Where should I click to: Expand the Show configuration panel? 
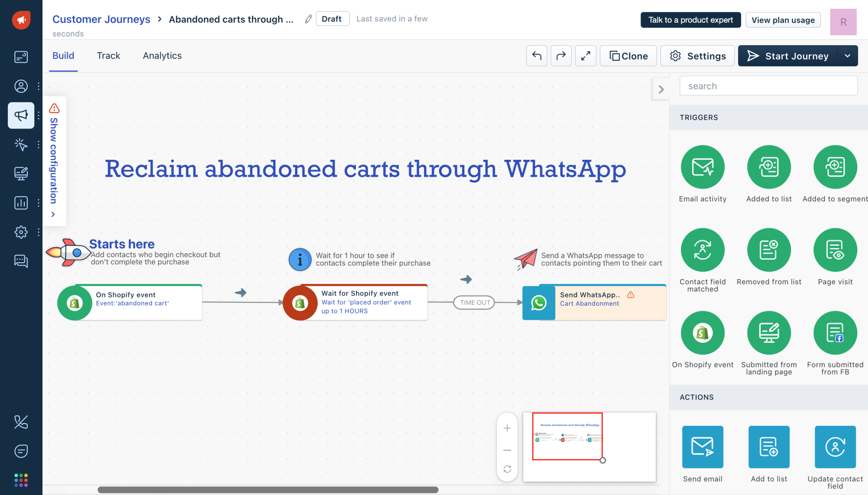point(54,161)
